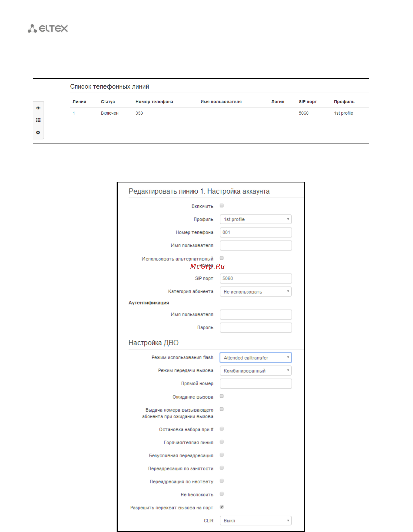The width and height of the screenshot is (413, 532).
Task: Enable Горячая/теплая линия checkbox
Action: point(222,442)
